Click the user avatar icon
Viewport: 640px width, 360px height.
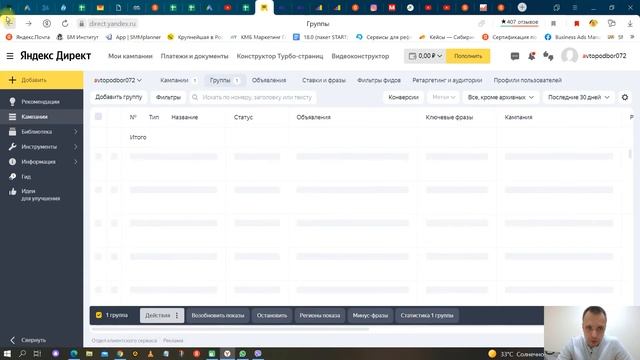point(569,56)
